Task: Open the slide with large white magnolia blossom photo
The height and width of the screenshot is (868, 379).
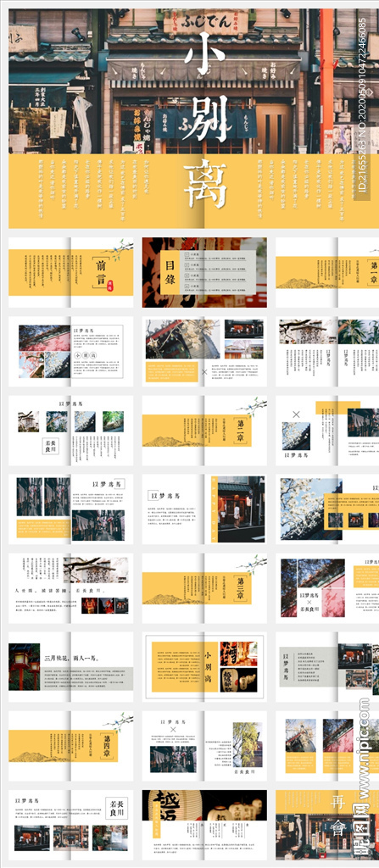Action: click(327, 509)
